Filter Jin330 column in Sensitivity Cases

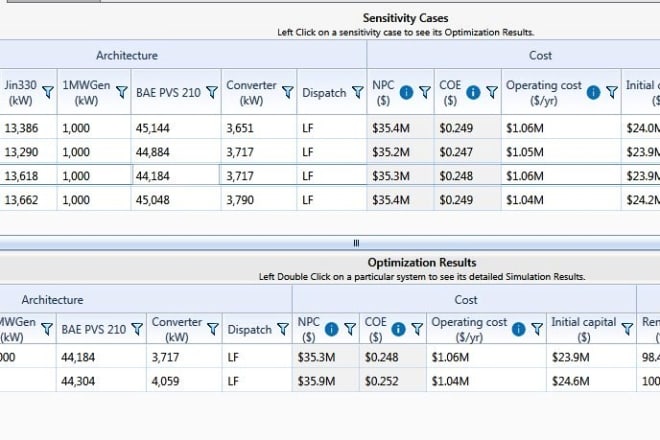[x=48, y=92]
